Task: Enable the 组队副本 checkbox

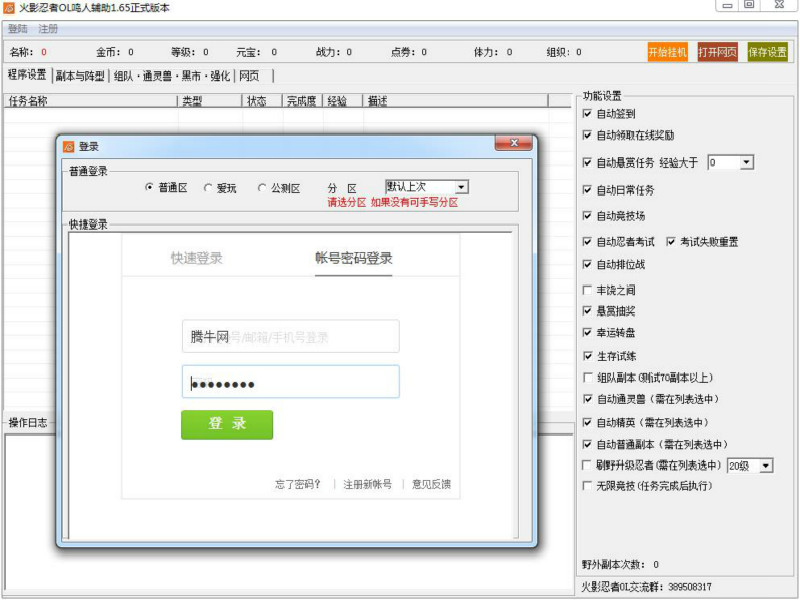Action: [586, 376]
